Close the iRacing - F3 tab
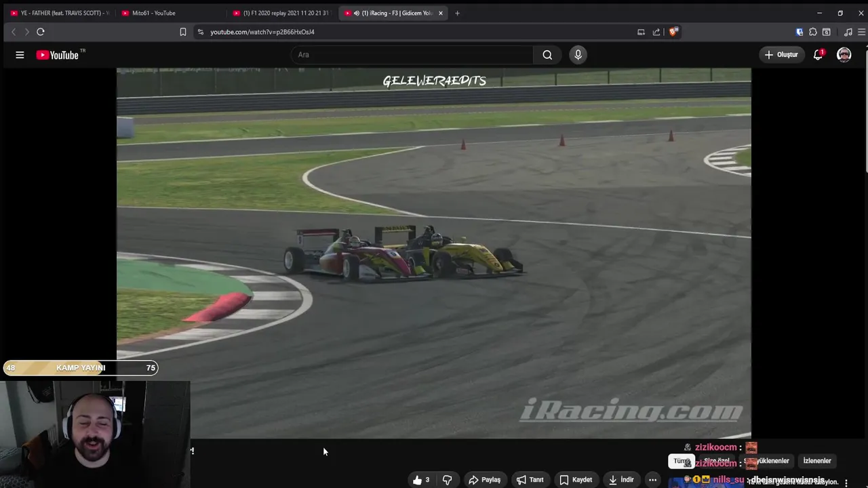868x488 pixels. 441,13
